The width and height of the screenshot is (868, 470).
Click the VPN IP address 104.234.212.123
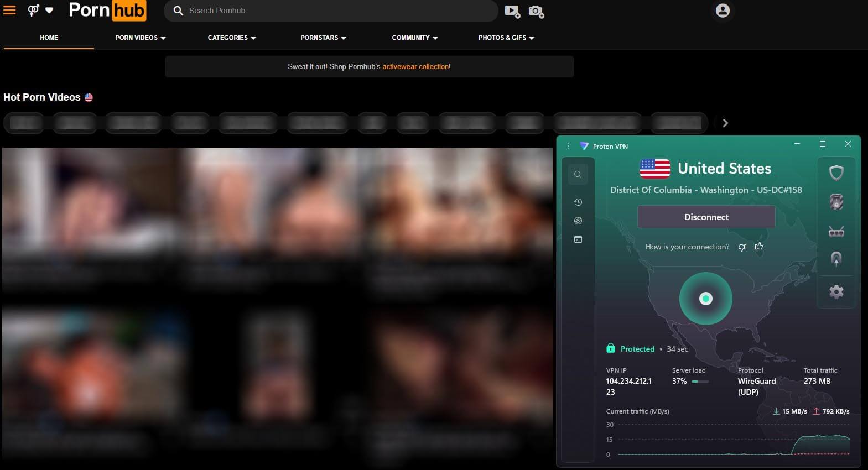pyautogui.click(x=628, y=387)
